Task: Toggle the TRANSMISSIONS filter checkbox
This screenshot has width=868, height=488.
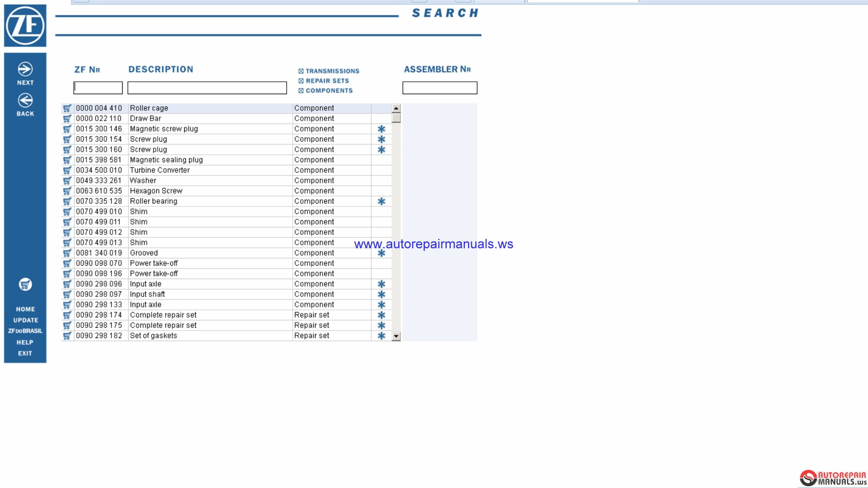Action: pos(300,71)
